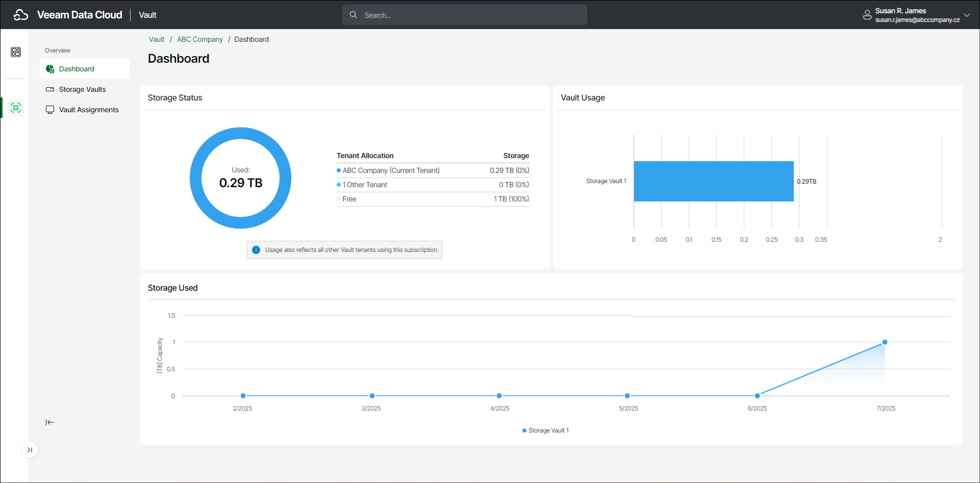Image resolution: width=980 pixels, height=483 pixels.
Task: Click the 0.29 TB (0%) storage value
Action: click(x=509, y=170)
